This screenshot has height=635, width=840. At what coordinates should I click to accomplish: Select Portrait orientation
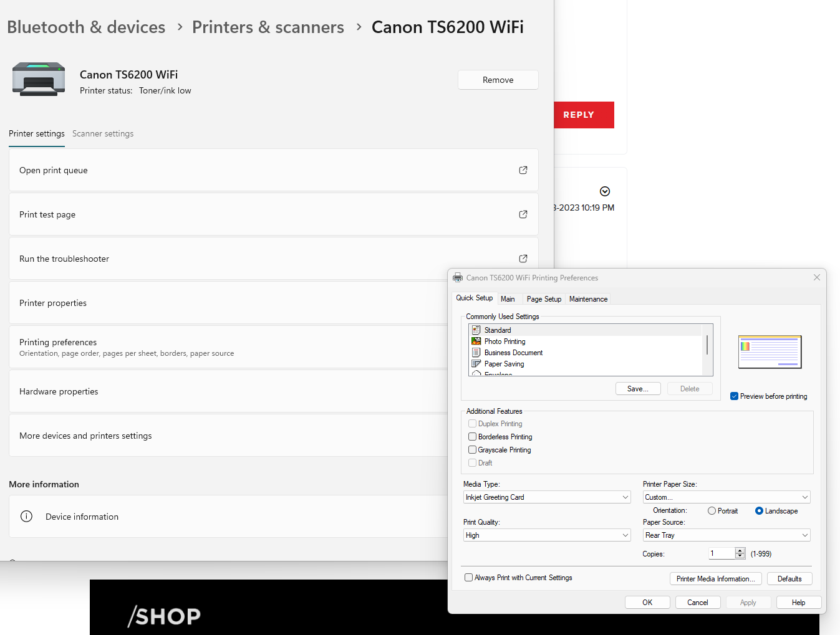coord(711,510)
